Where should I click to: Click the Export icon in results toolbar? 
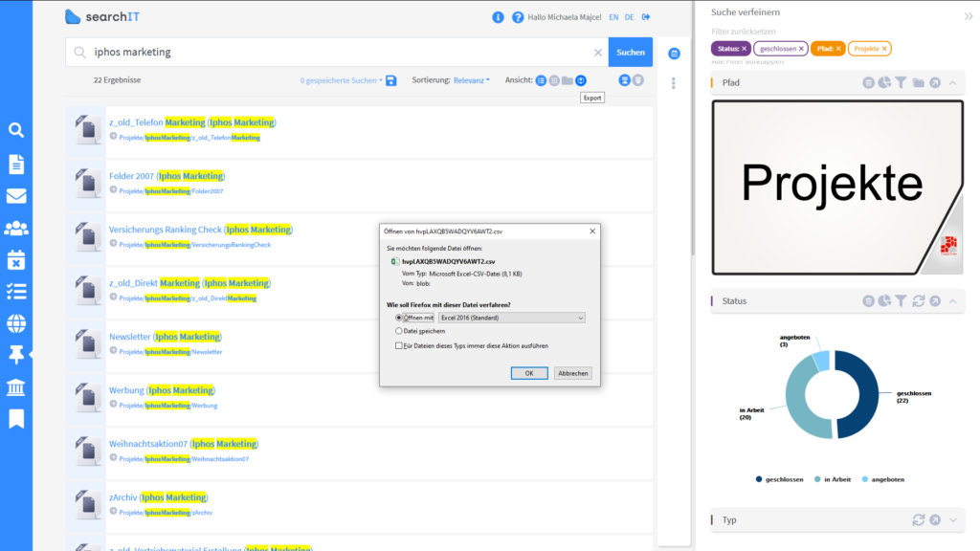point(581,80)
